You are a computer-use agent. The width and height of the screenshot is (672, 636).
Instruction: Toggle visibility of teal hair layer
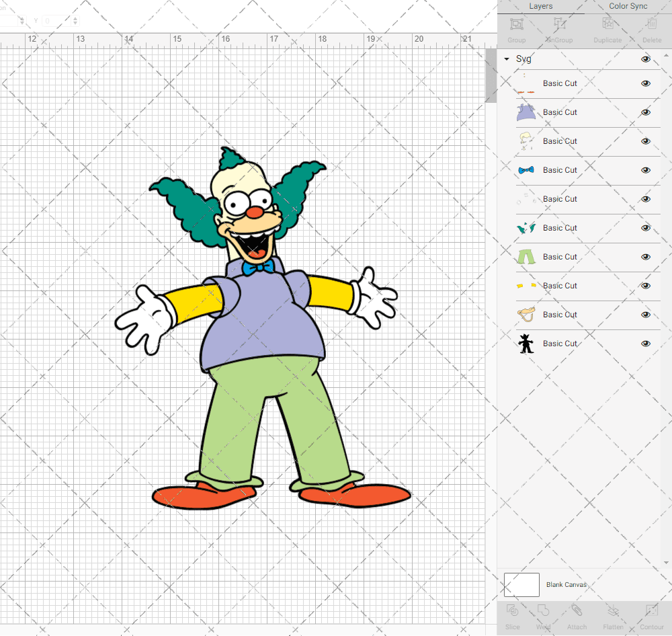pyautogui.click(x=645, y=228)
